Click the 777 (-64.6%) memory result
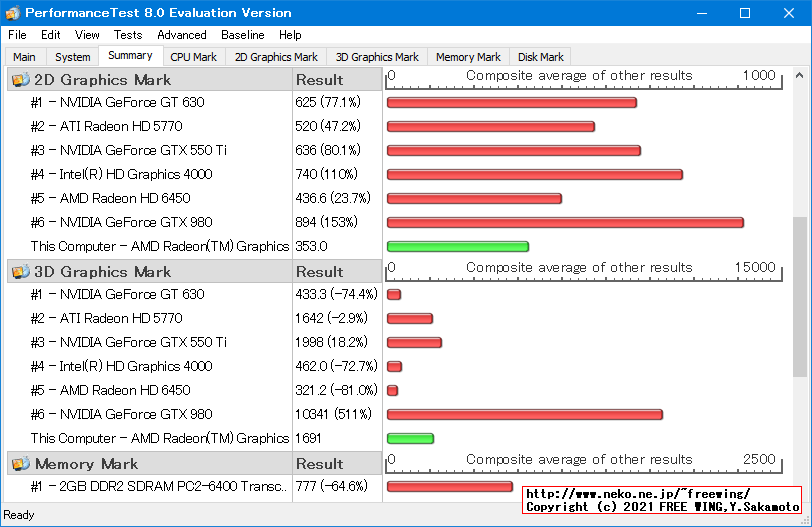Screen dimensions: 812x527 coord(331,486)
